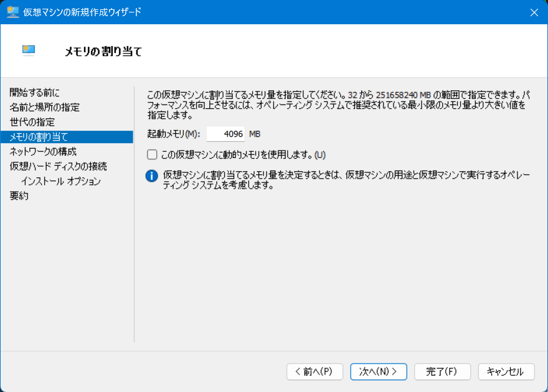The image size is (548, 392).
Task: Click 完了(F) to finish wizard
Action: [442, 371]
